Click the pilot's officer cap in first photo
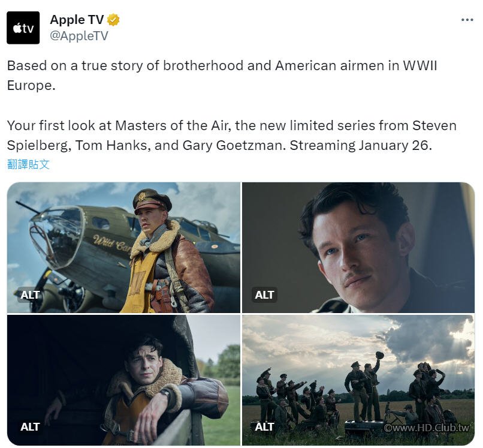The image size is (483, 448). [x=152, y=200]
